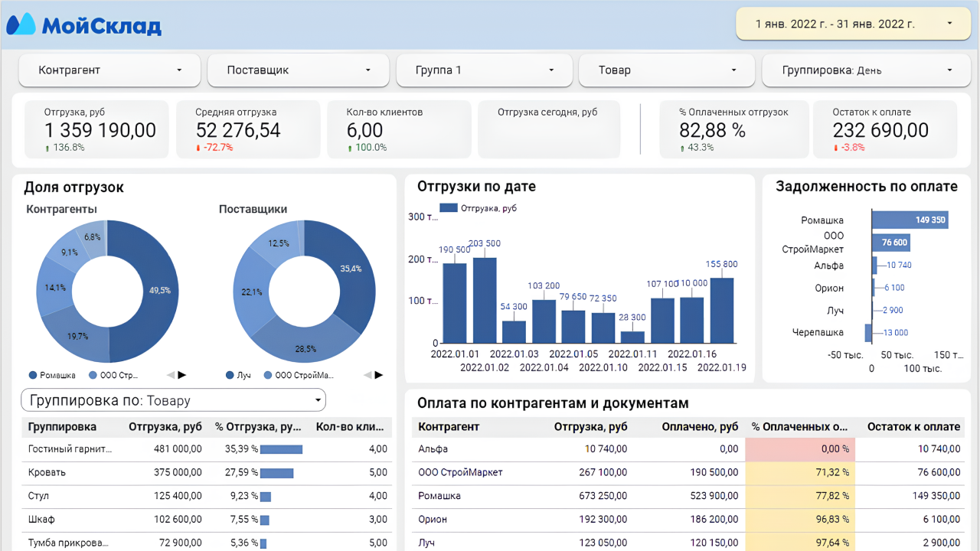The width and height of the screenshot is (980, 551).
Task: Open the Контрагент filter dropdown
Action: [109, 70]
